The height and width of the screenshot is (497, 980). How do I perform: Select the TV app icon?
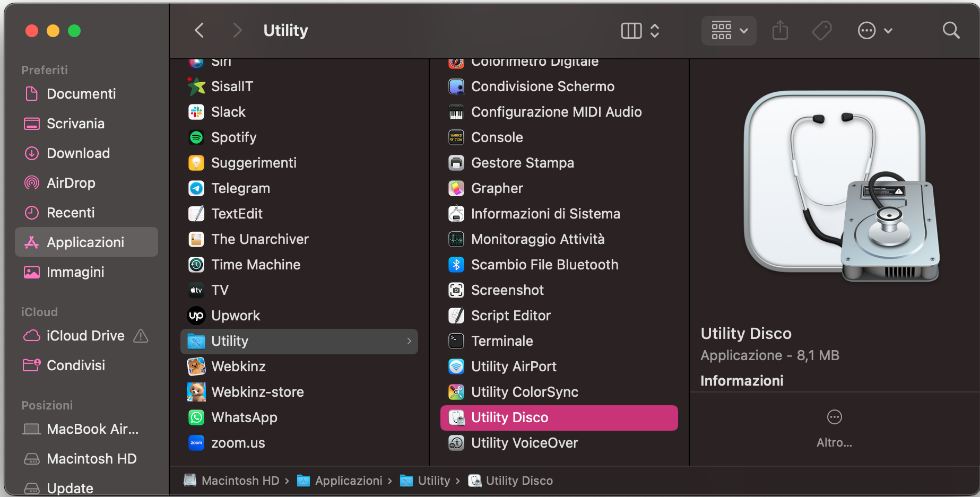click(x=196, y=290)
